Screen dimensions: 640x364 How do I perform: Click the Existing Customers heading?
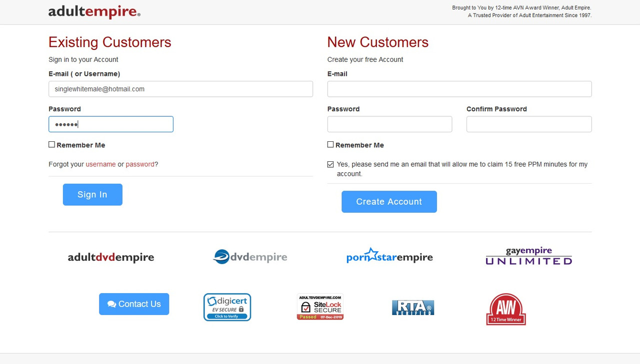tap(110, 42)
